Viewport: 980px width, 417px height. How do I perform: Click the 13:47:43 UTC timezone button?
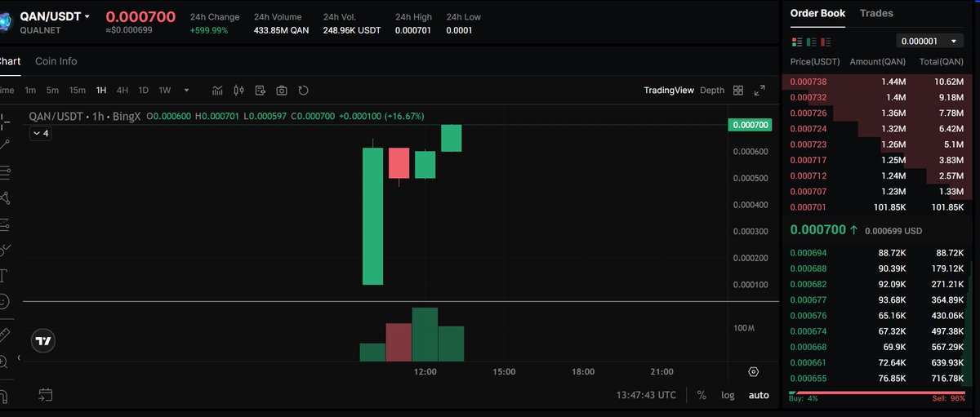click(x=646, y=395)
